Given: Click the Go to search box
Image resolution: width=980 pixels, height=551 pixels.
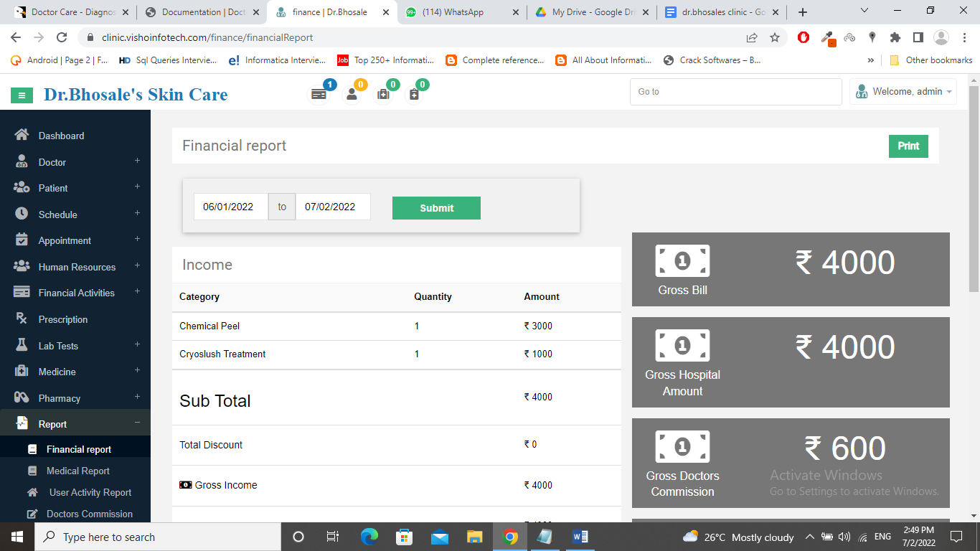Looking at the screenshot, I should pyautogui.click(x=735, y=92).
